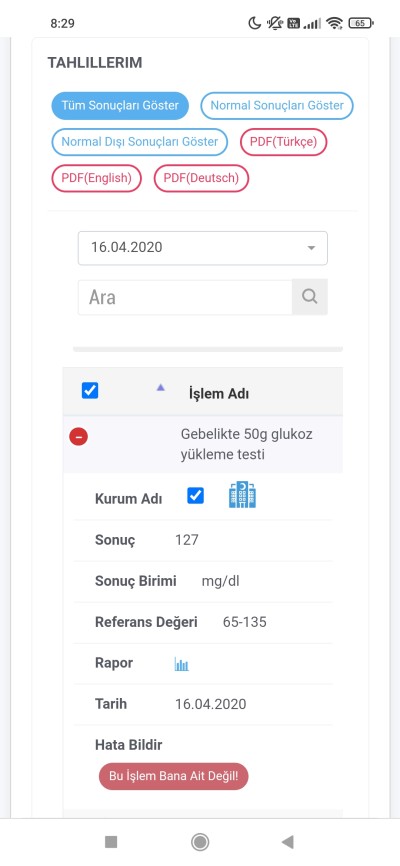The width and height of the screenshot is (400, 866).
Task: Tap the Android back triangle
Action: tap(287, 842)
